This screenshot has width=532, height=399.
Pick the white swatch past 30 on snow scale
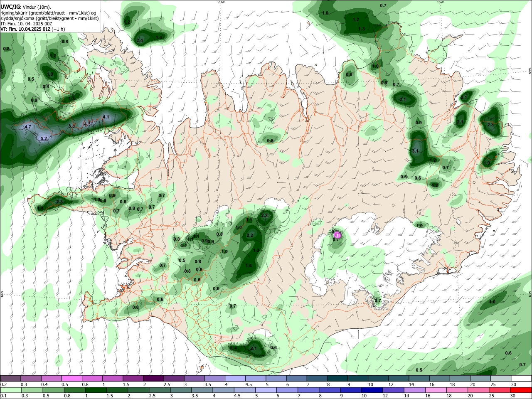point(521,379)
